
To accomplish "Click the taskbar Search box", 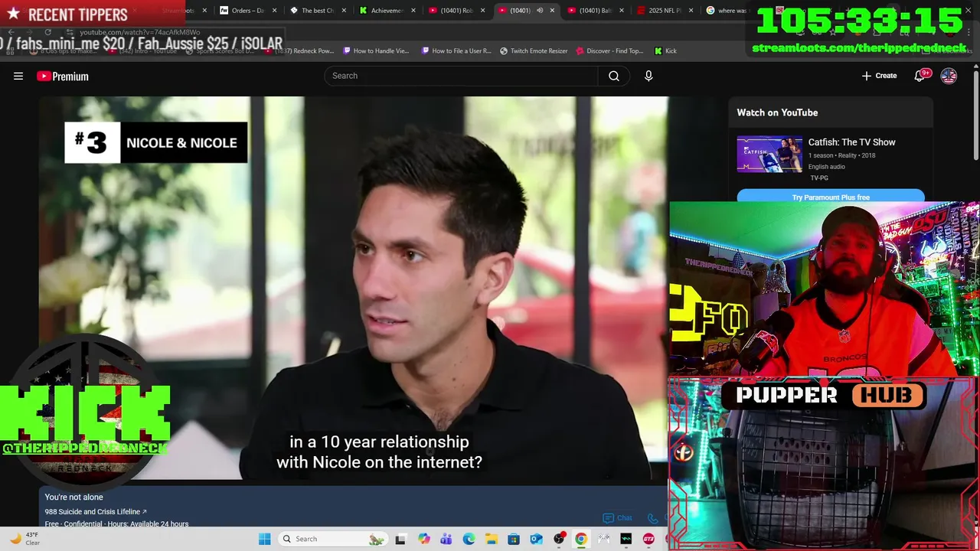I will point(332,539).
